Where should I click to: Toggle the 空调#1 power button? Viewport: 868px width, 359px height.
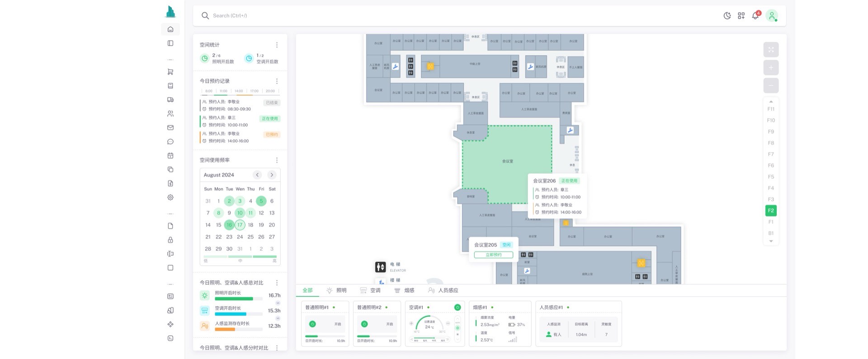[x=457, y=308]
